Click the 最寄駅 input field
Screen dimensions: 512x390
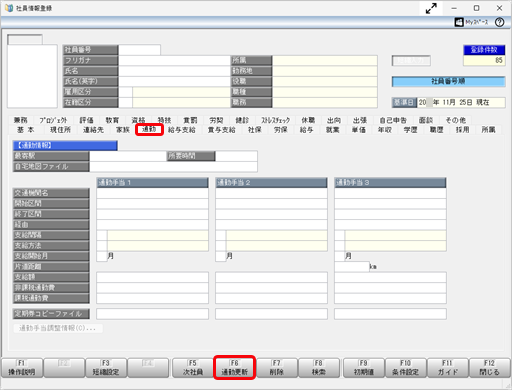(128, 156)
